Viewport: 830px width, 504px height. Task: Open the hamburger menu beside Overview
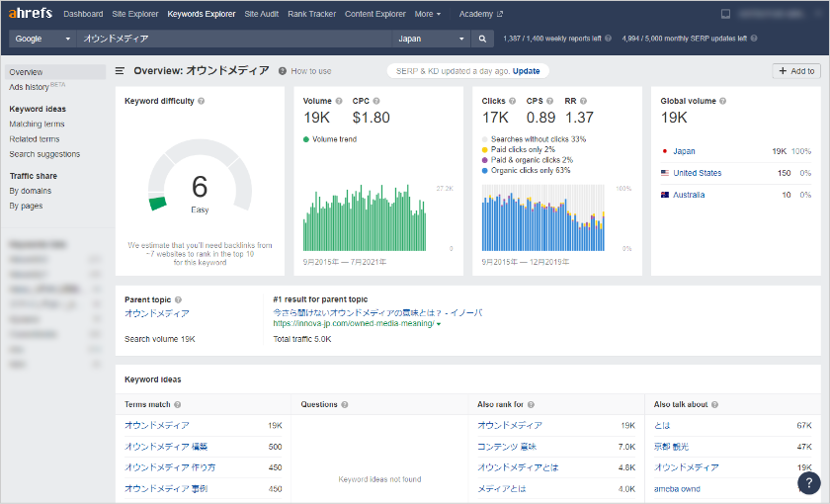pyautogui.click(x=121, y=71)
